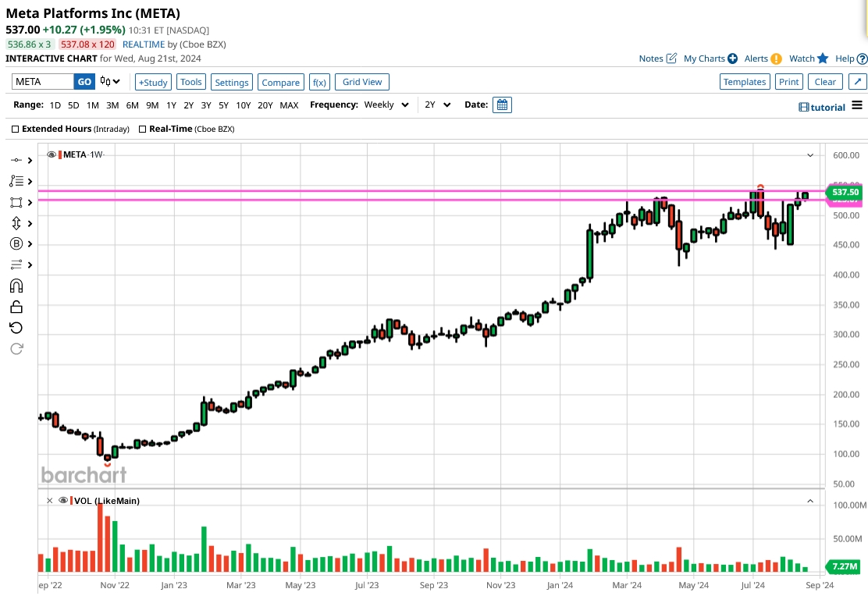Click the red color marker beside META-1W
Viewport: 868px width, 596px height.
coord(60,154)
